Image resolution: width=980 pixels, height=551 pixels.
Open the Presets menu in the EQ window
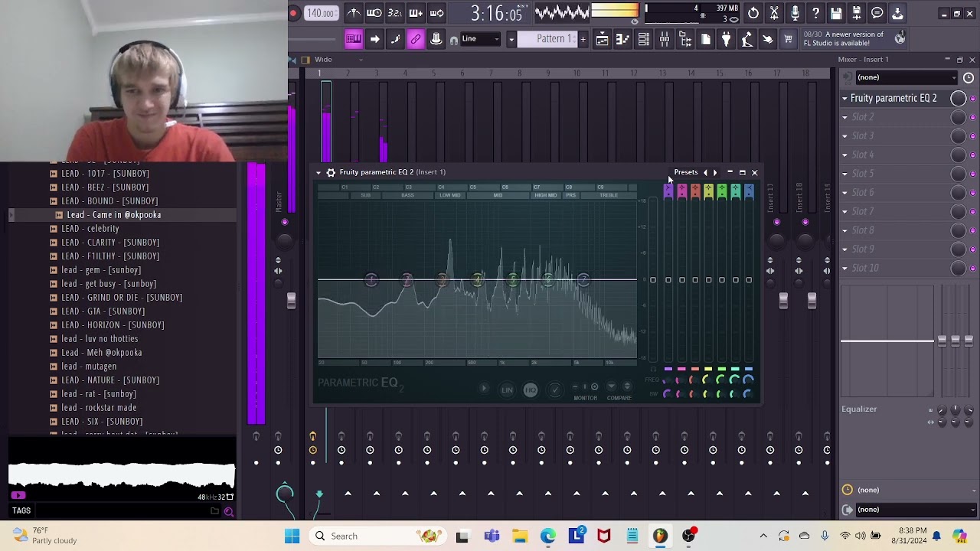click(x=686, y=172)
